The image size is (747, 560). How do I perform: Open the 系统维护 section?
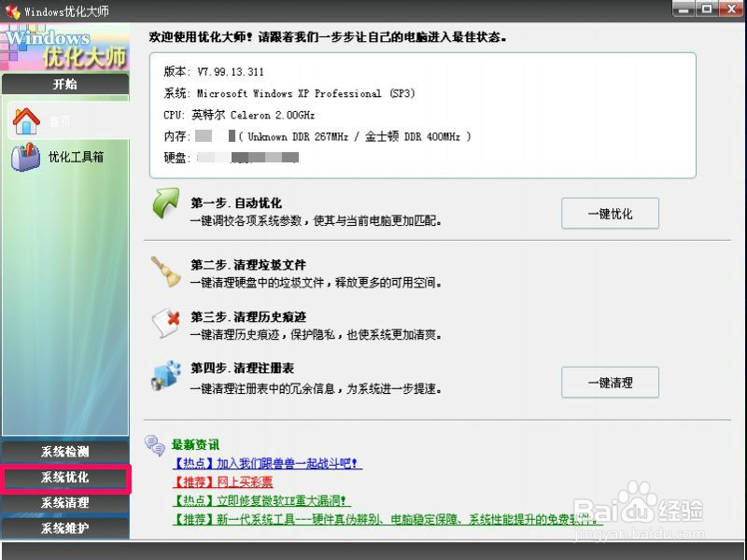pyautogui.click(x=65, y=528)
